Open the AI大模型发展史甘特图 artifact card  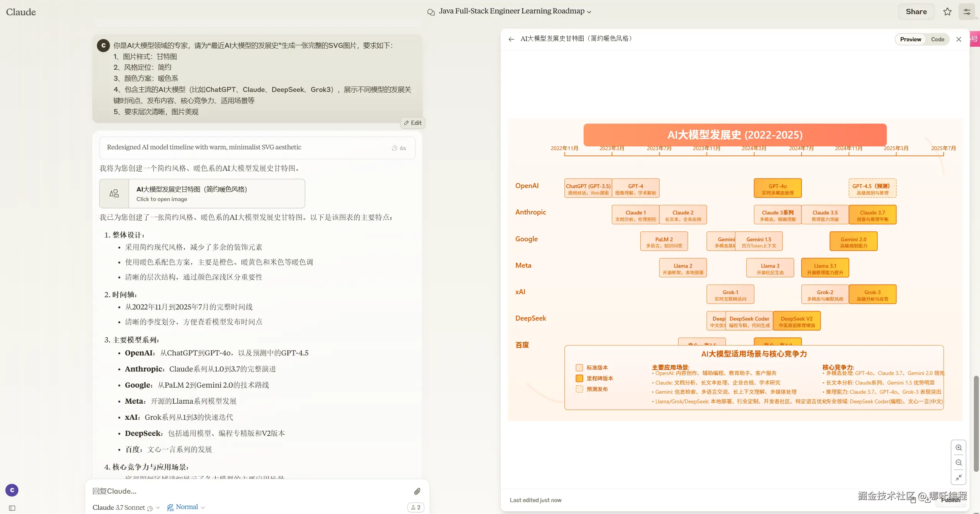pos(202,193)
